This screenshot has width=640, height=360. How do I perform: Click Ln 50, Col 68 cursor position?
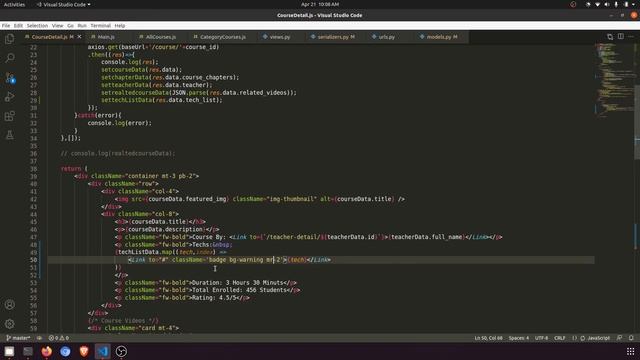pyautogui.click(x=488, y=338)
